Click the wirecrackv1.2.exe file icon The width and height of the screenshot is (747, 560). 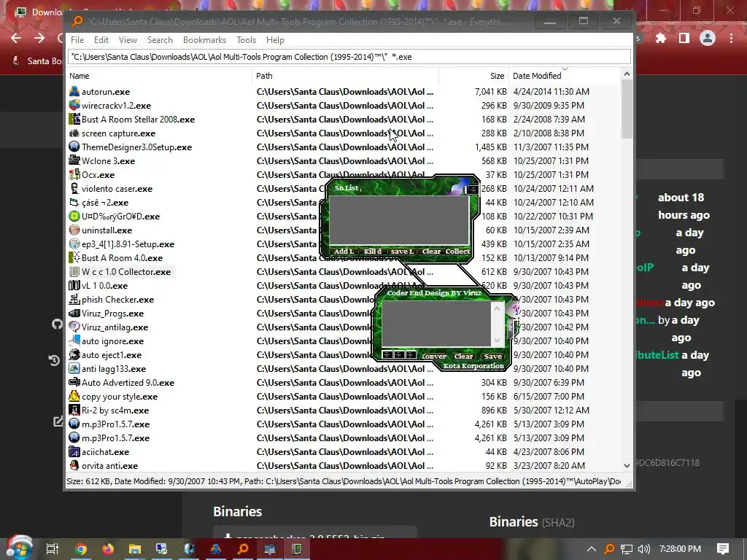[x=74, y=105]
